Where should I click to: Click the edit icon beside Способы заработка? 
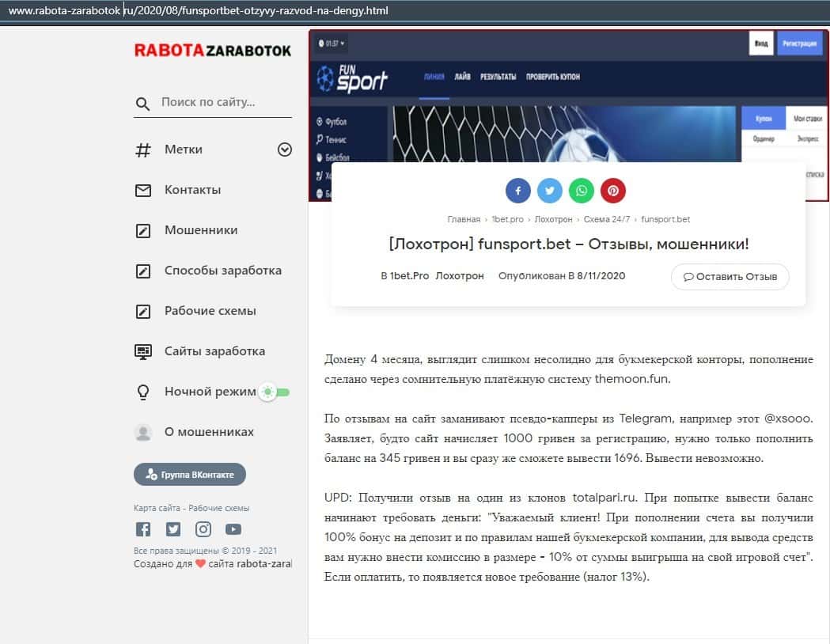pos(143,271)
